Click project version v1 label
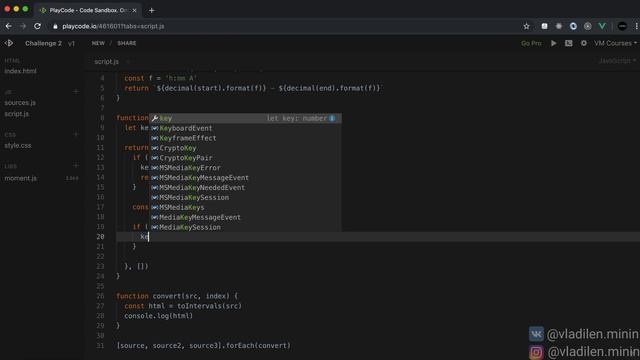The height and width of the screenshot is (360, 640). coord(71,43)
